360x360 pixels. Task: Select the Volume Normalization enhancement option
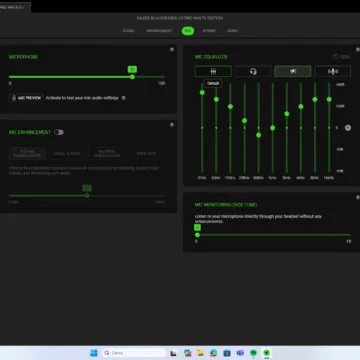[x=27, y=154]
